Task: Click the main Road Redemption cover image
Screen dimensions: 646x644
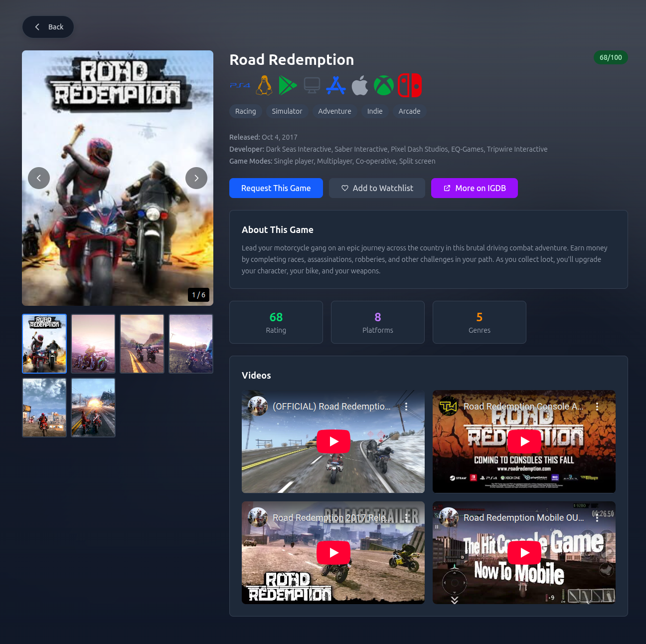Action: [x=118, y=178]
